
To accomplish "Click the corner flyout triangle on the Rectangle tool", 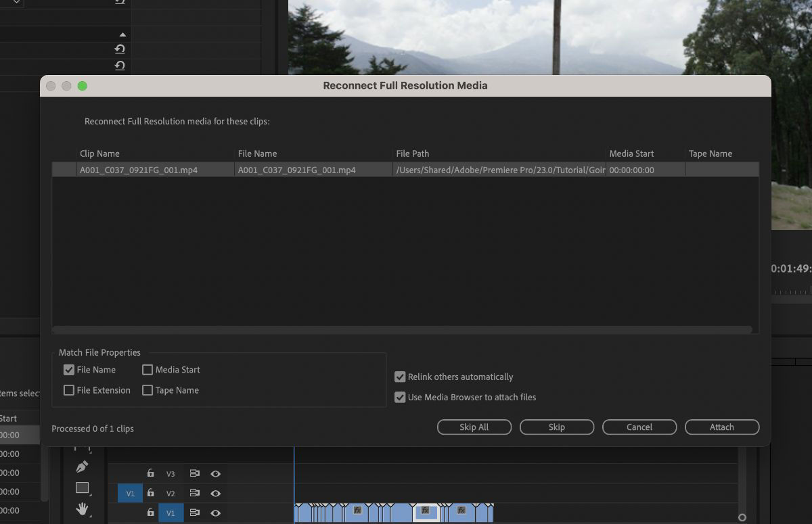I will [91, 496].
